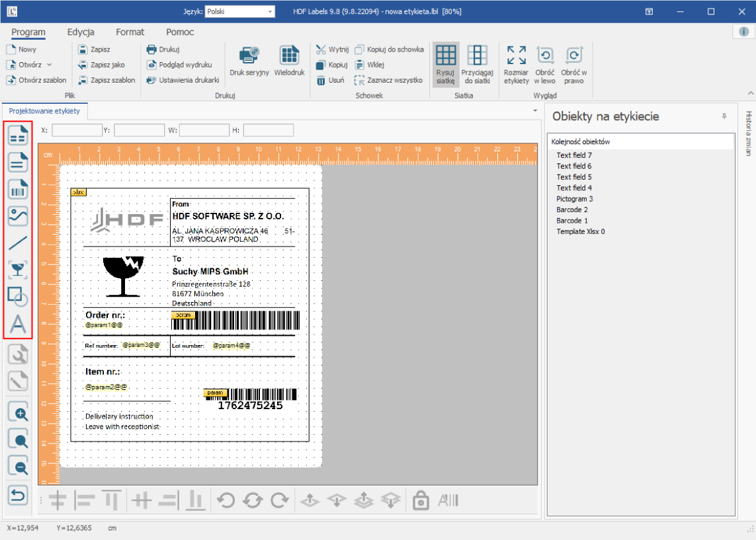Open the Język language dropdown

pos(240,11)
